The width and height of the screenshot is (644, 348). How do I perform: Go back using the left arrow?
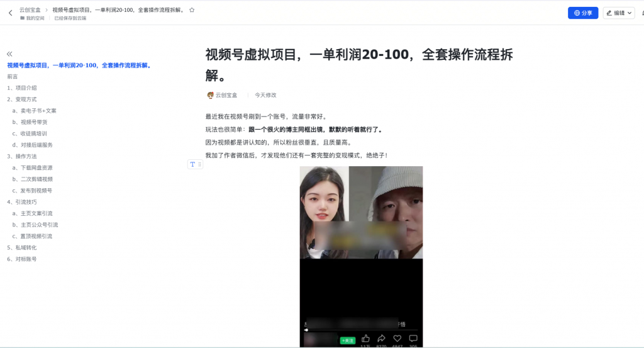[10, 13]
